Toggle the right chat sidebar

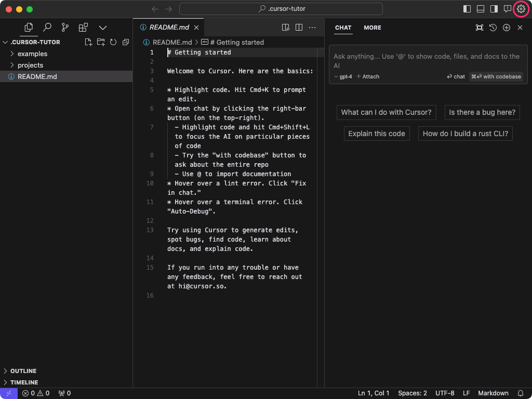(494, 9)
